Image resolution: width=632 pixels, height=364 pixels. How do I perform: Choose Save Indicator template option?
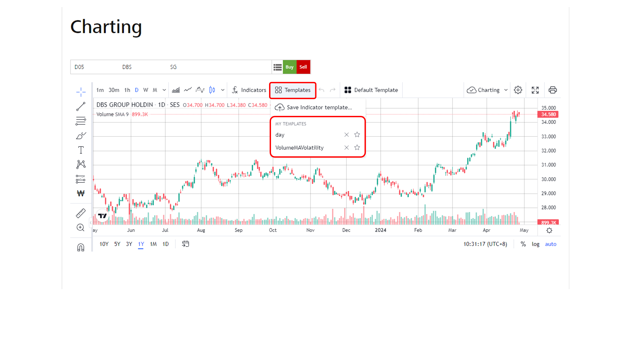(x=318, y=108)
